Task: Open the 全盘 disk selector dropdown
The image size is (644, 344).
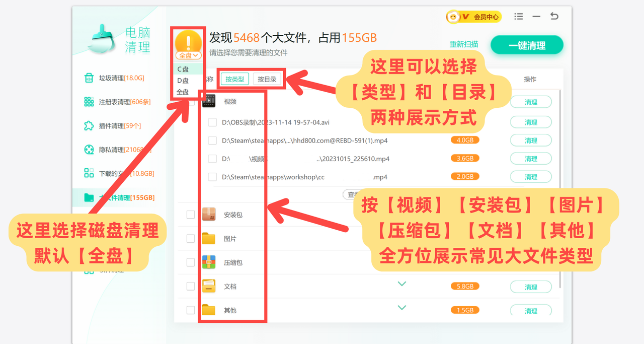Action: coord(188,54)
